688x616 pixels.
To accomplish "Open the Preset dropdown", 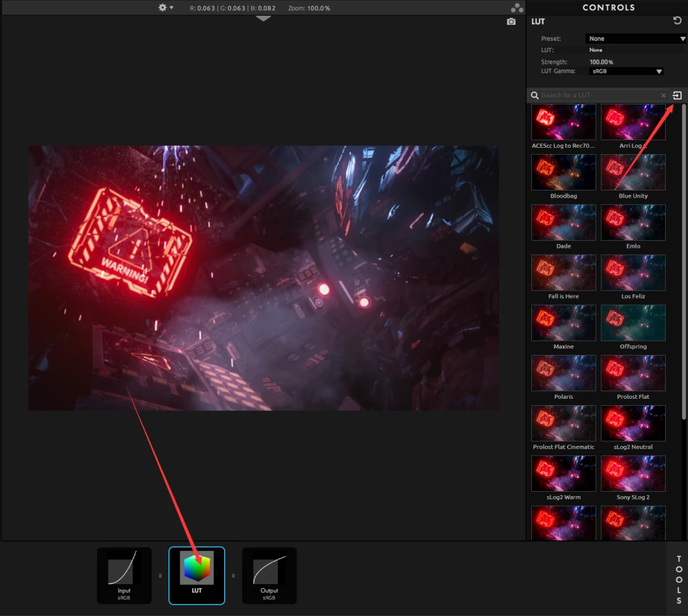I will point(635,39).
